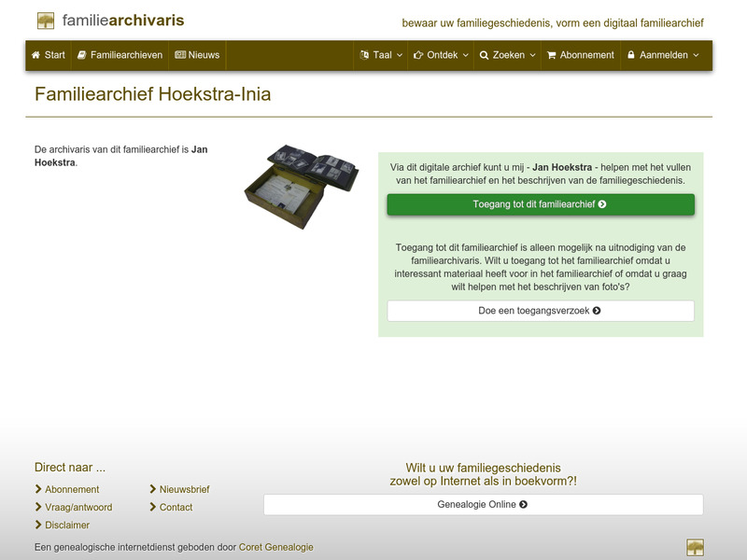This screenshot has width=747, height=560.
Task: Click arrow icon on Genealogie Online button
Action: pyautogui.click(x=523, y=504)
